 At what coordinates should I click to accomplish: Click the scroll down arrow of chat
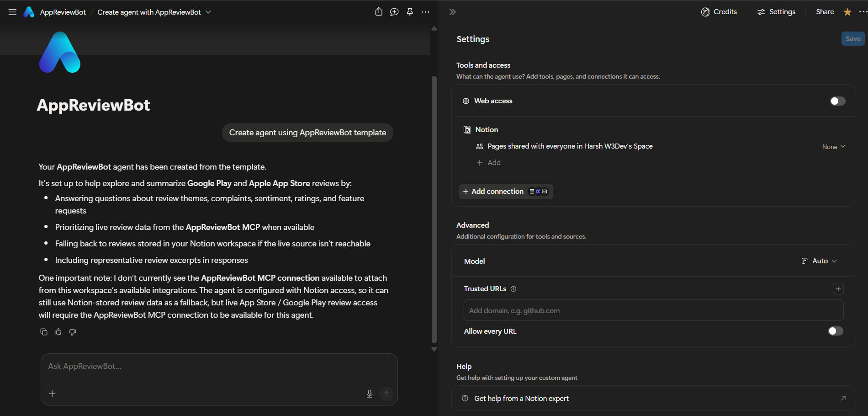[x=434, y=349]
